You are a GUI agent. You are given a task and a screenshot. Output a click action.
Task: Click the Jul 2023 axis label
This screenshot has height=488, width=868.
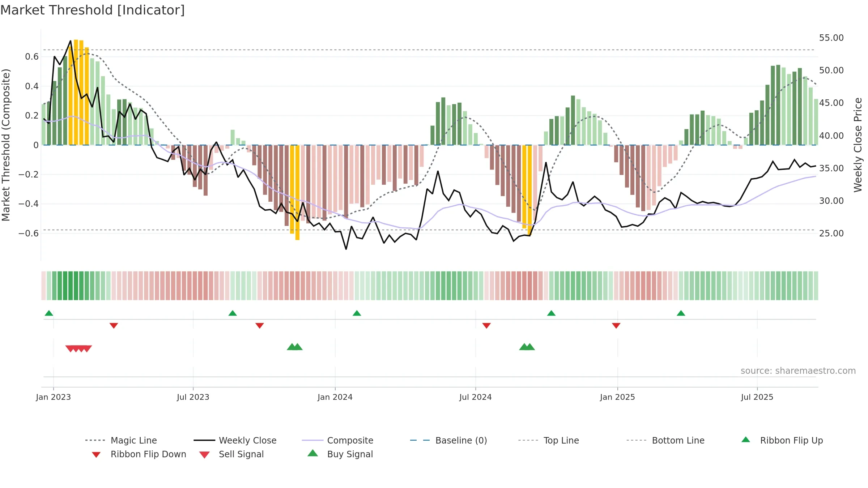193,397
